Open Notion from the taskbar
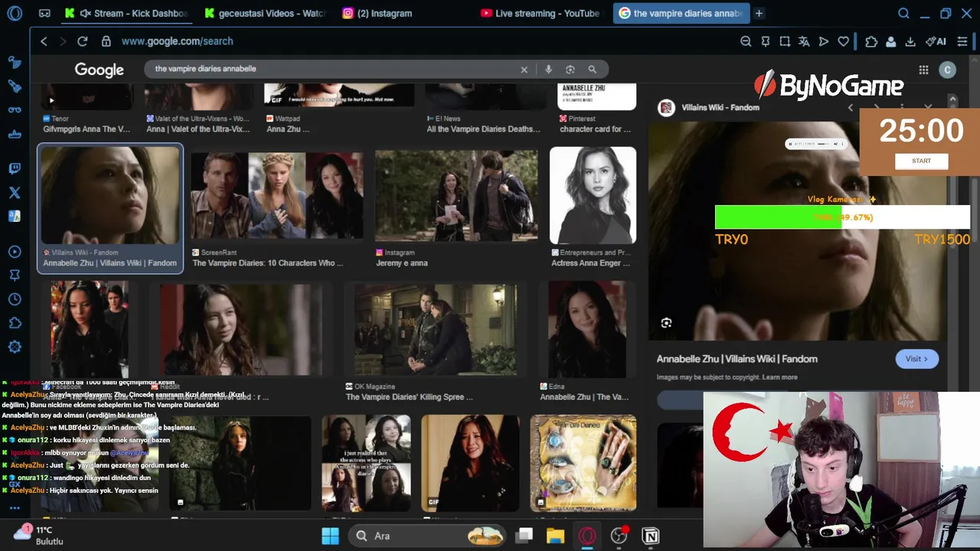Image resolution: width=980 pixels, height=551 pixels. [x=651, y=536]
